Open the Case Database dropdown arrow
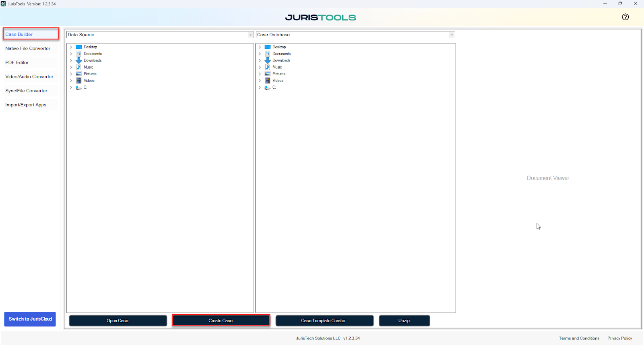Screen dimensions: 644x346 (x=452, y=35)
